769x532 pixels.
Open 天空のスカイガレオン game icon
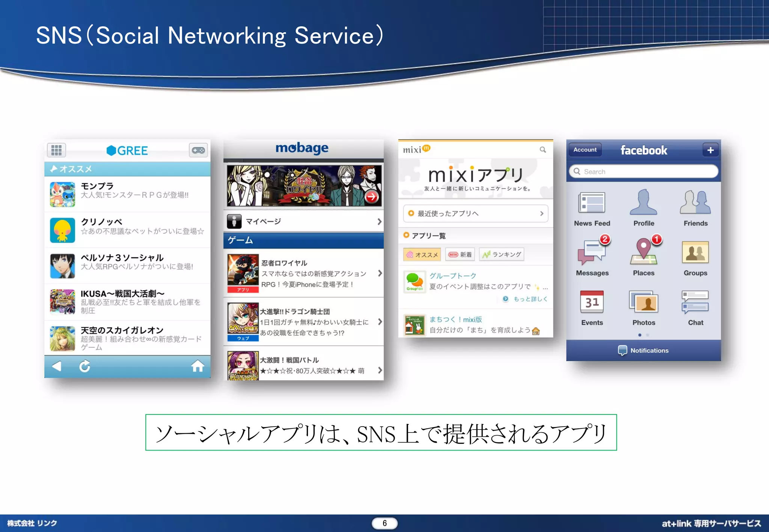62,338
